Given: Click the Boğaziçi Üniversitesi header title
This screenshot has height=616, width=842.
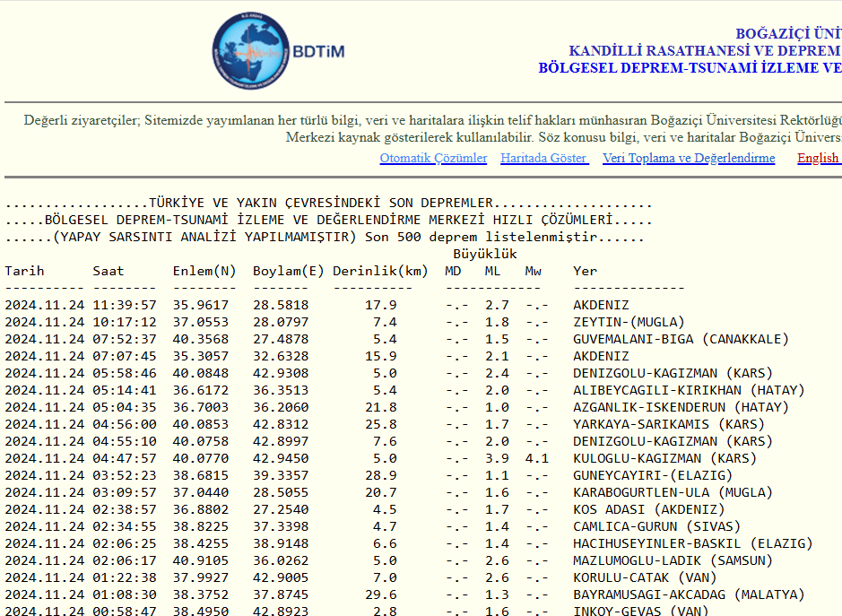Looking at the screenshot, I should click(788, 34).
